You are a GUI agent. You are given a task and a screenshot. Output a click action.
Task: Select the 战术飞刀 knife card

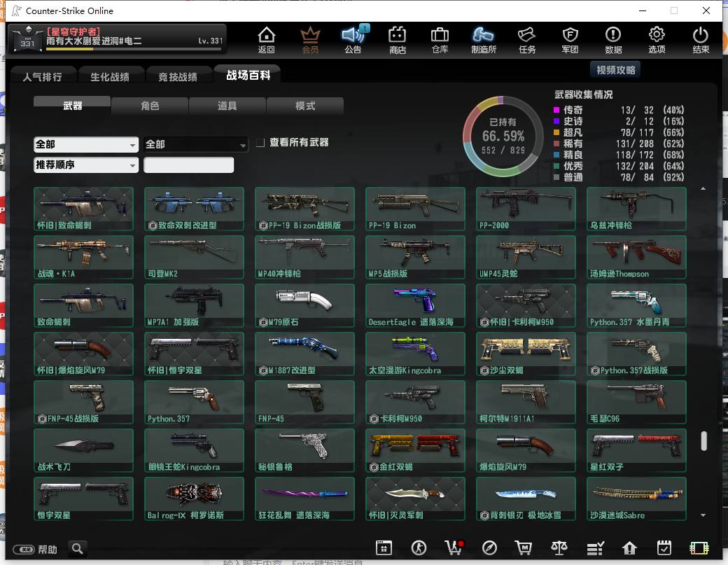coord(83,450)
